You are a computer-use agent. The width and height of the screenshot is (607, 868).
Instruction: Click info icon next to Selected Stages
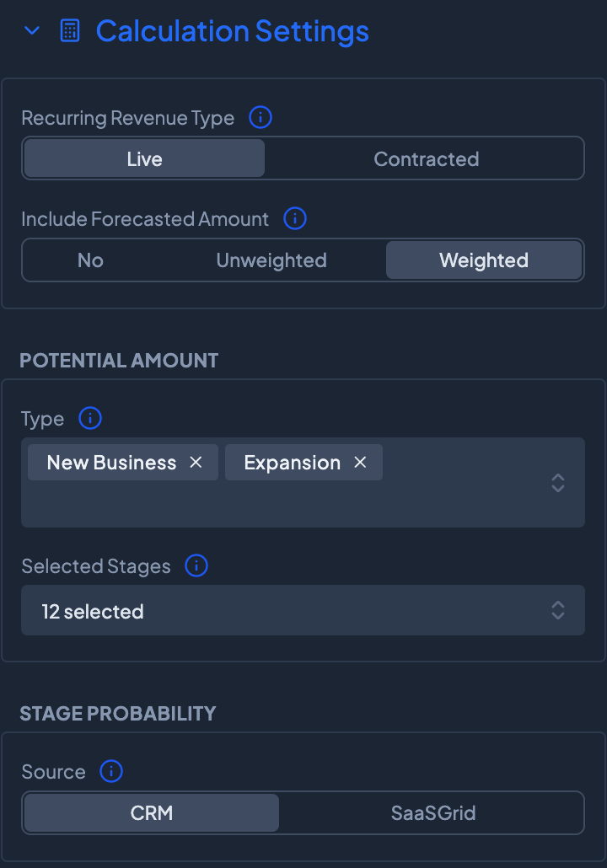196,566
